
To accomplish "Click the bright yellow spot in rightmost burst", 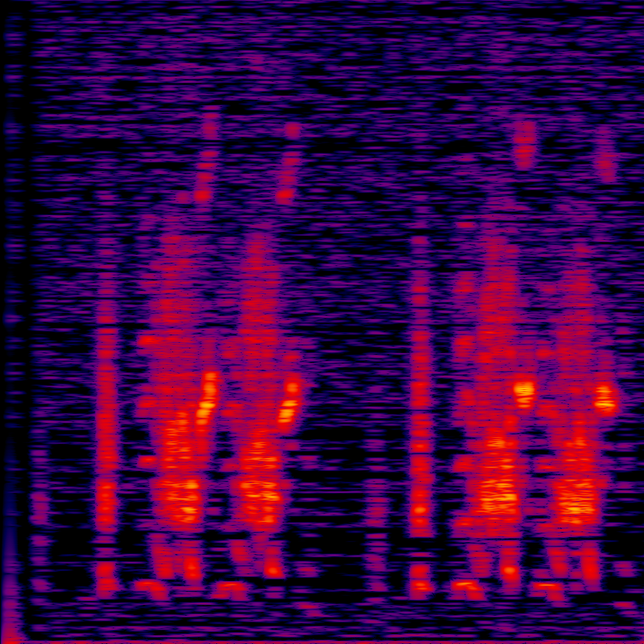I will (x=606, y=398).
